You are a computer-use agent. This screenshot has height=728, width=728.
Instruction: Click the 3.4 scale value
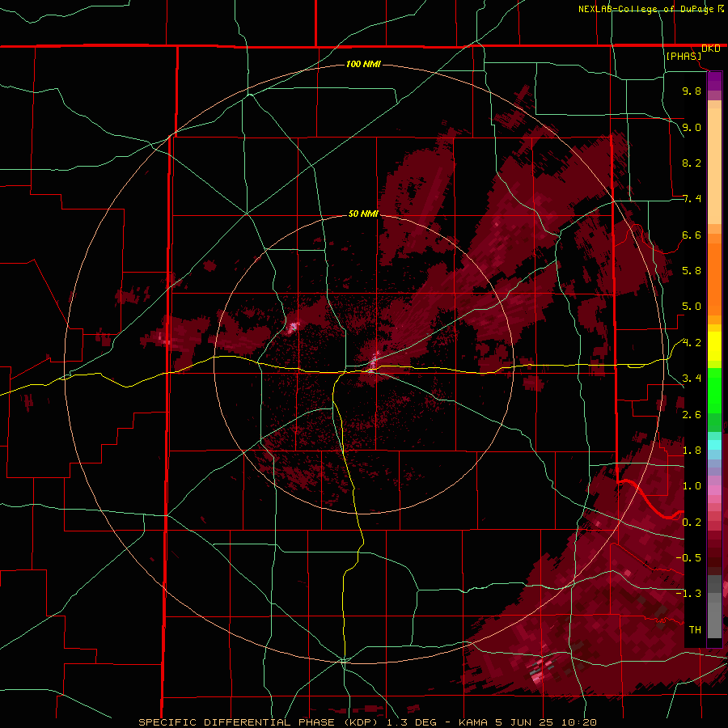coord(692,379)
